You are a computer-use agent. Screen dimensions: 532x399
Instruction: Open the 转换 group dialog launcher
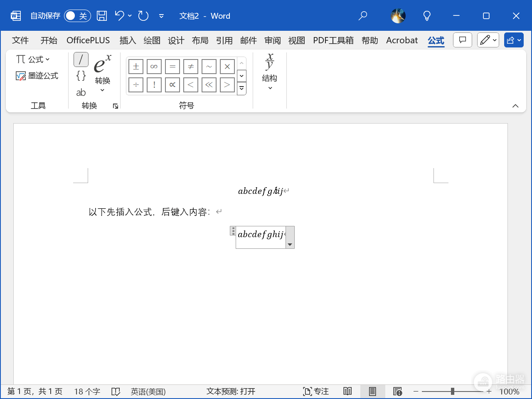click(x=116, y=107)
